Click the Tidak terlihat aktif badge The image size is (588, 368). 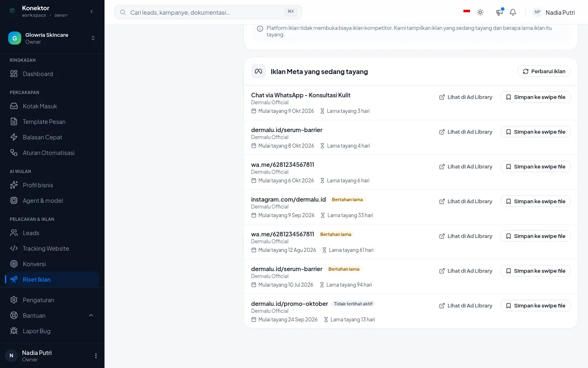pos(353,304)
